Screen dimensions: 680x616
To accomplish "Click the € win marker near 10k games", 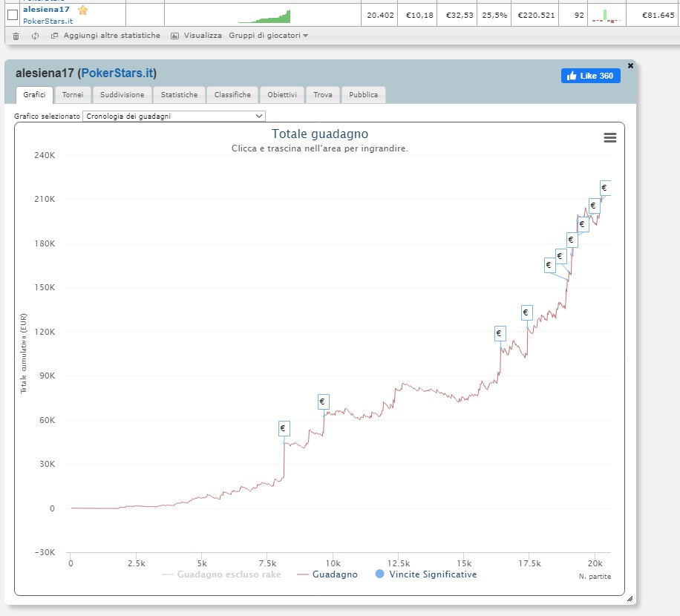I will click(323, 402).
